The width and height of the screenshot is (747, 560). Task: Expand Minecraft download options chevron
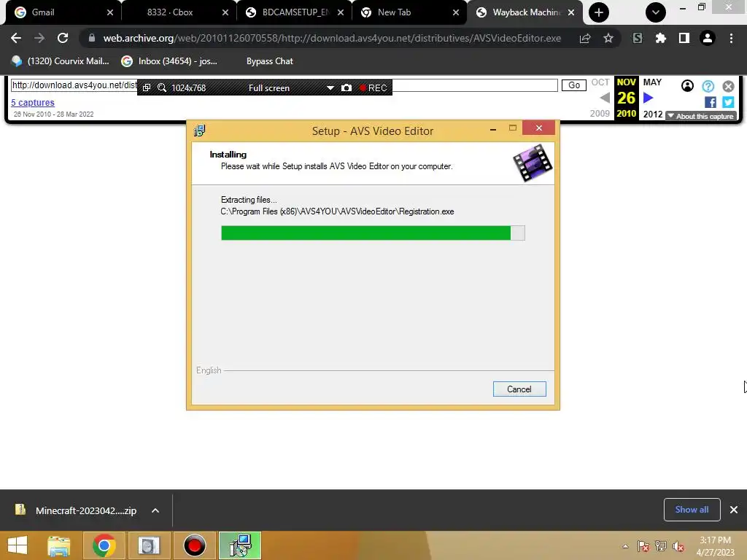tap(155, 510)
